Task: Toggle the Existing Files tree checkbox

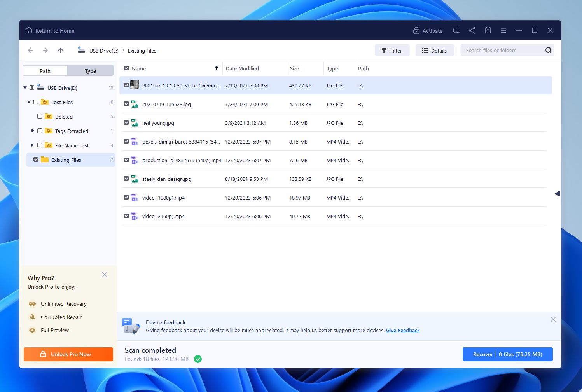Action: click(x=36, y=159)
